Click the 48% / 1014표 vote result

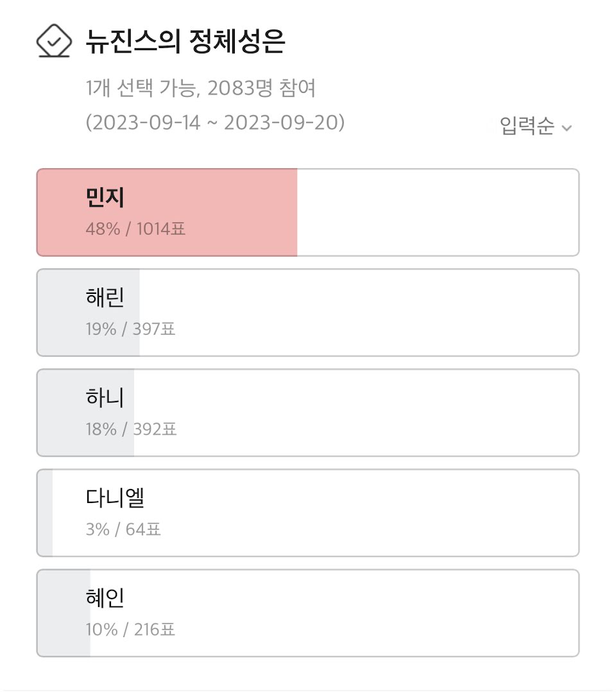pyautogui.click(x=135, y=228)
